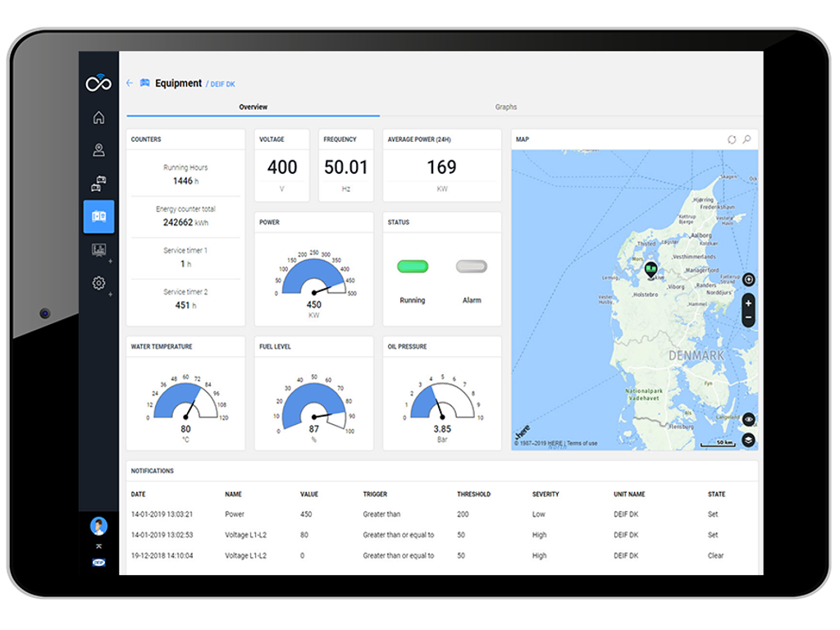The height and width of the screenshot is (630, 840).
Task: Click the green Running status indicator
Action: 413,267
